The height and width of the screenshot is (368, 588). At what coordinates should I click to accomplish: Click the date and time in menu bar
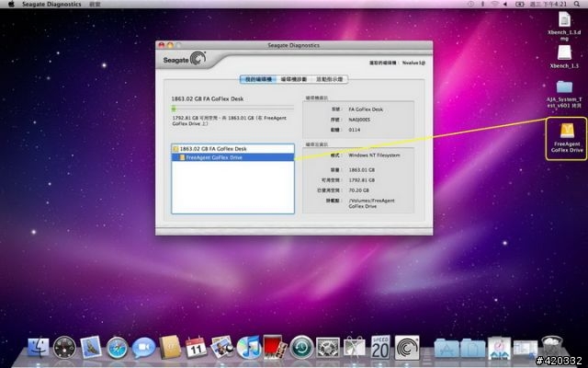(548, 4)
